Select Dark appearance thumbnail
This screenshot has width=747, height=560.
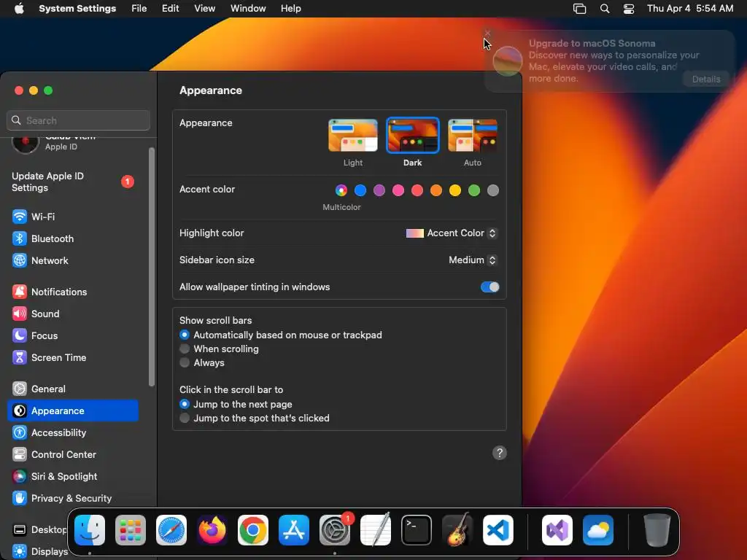pyautogui.click(x=413, y=136)
